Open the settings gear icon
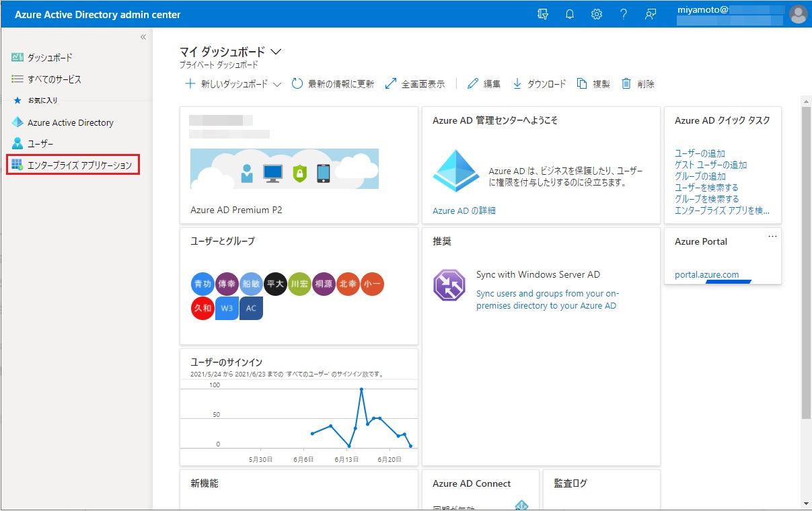 [x=596, y=14]
